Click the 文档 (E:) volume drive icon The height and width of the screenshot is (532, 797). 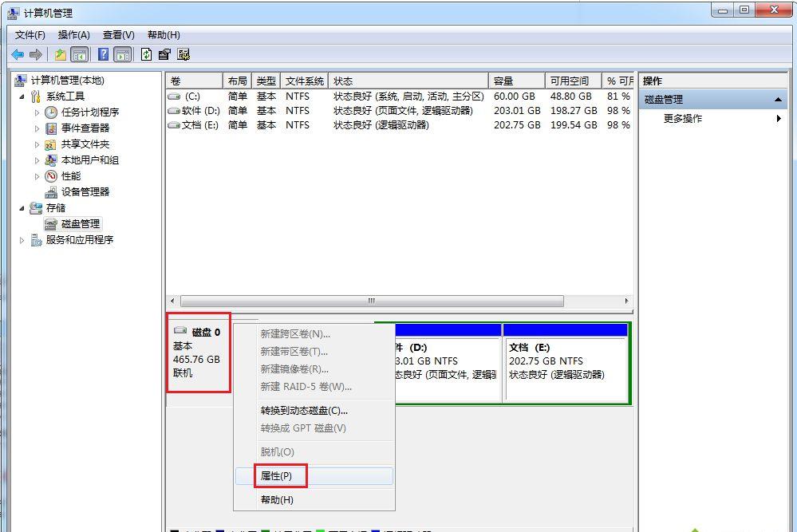(x=175, y=124)
